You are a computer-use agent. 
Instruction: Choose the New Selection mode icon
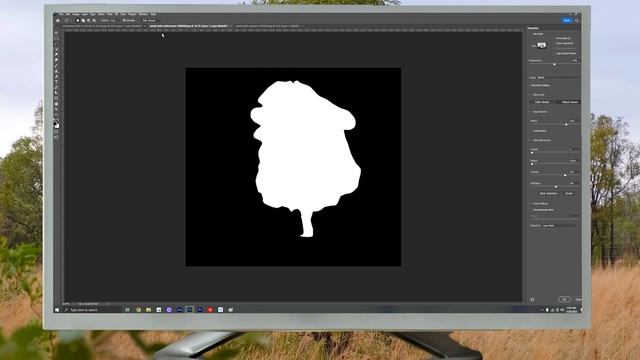click(78, 20)
